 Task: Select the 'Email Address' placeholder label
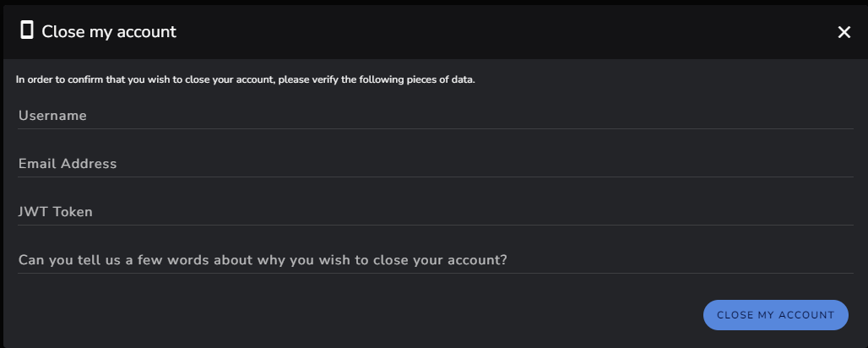(x=68, y=164)
